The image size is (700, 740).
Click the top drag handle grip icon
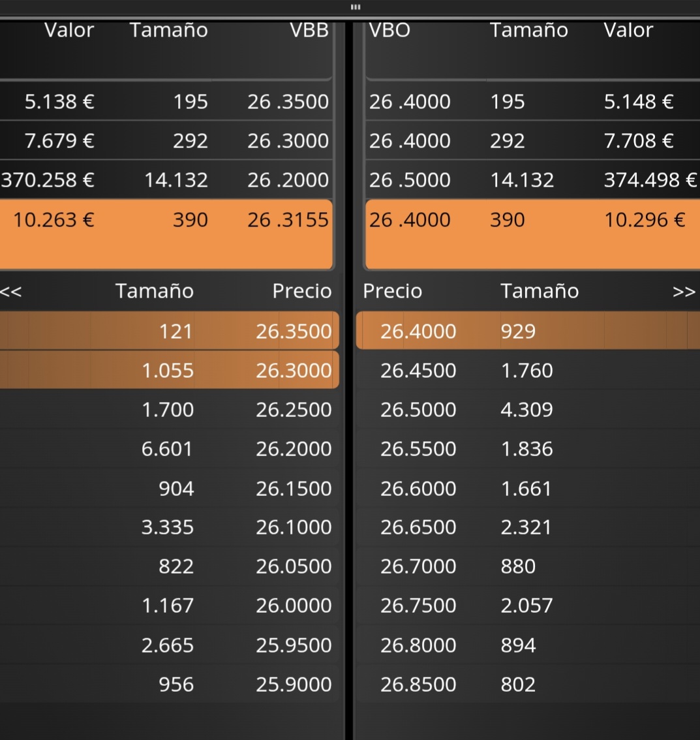356,7
